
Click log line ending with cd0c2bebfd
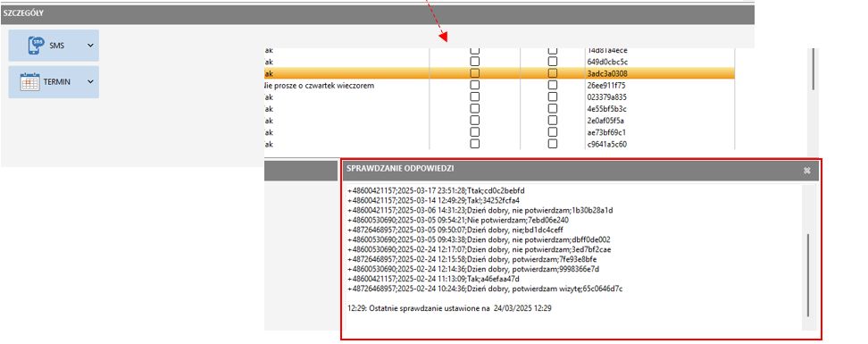(436, 190)
